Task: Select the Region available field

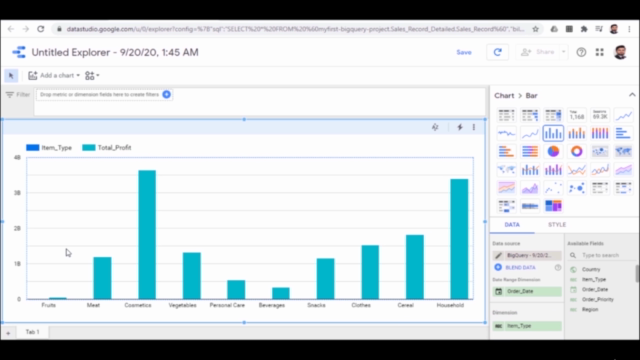Action: pyautogui.click(x=590, y=310)
